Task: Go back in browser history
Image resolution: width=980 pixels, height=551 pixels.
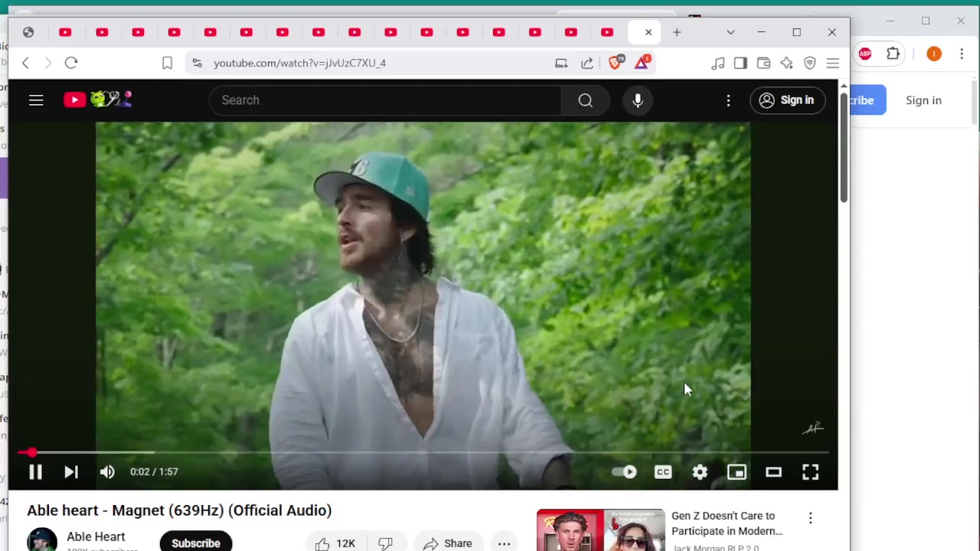Action: 25,63
